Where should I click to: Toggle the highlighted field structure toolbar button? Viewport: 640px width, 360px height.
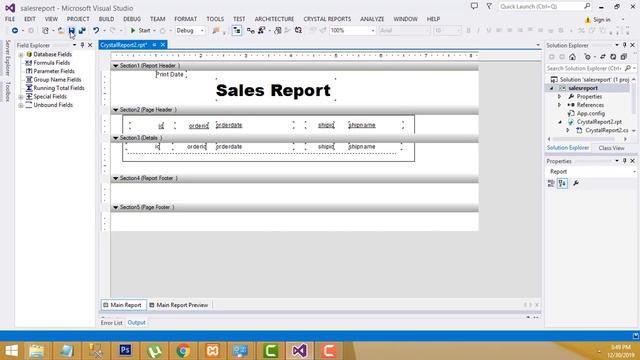pos(237,31)
